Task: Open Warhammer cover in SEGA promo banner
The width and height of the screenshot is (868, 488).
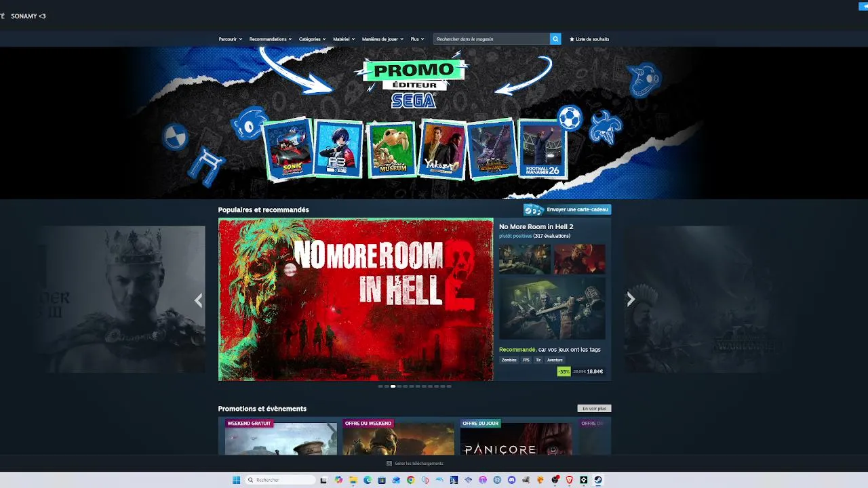Action: [492, 149]
